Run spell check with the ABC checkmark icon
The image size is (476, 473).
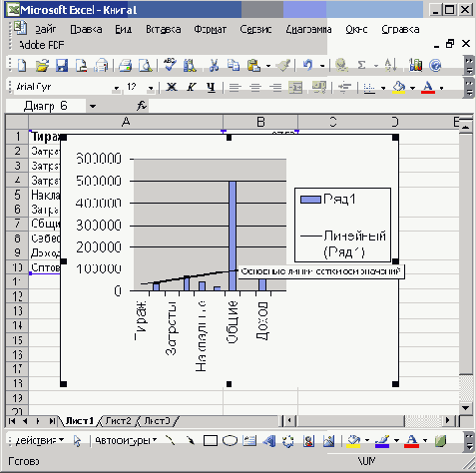click(x=170, y=65)
